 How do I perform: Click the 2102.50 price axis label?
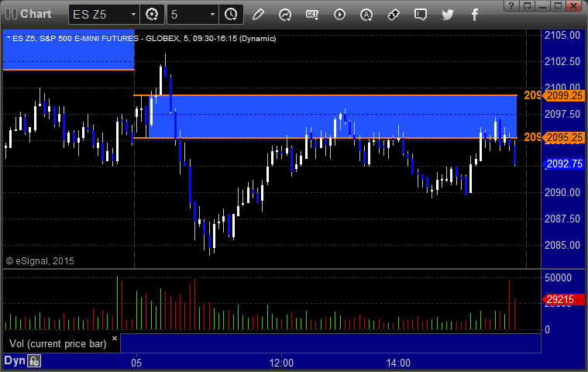[562, 61]
